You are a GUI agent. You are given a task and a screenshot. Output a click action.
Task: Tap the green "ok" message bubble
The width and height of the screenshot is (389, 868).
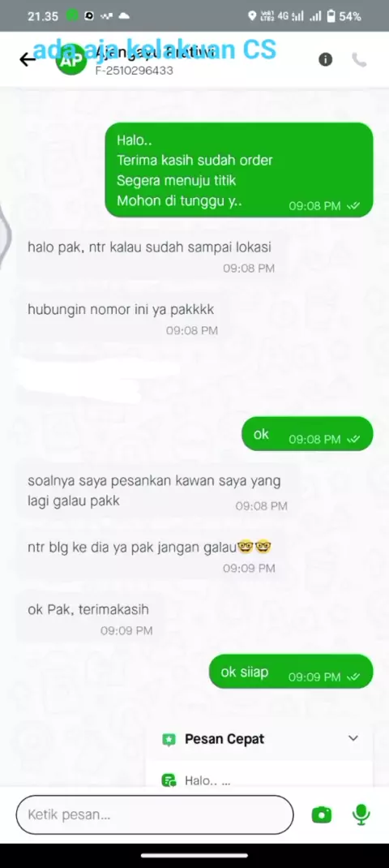pyautogui.click(x=307, y=433)
